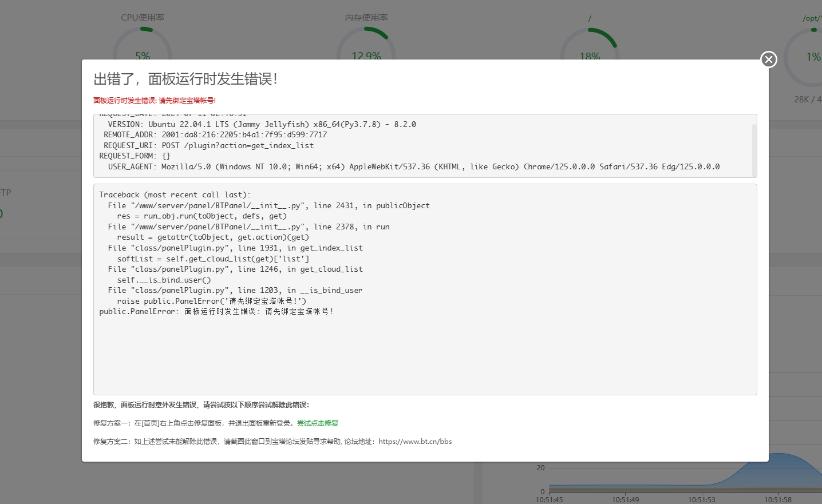Viewport: 822px width, 504px height.
Task: Click the 内存使用率 gauge in background panel
Action: click(366, 43)
